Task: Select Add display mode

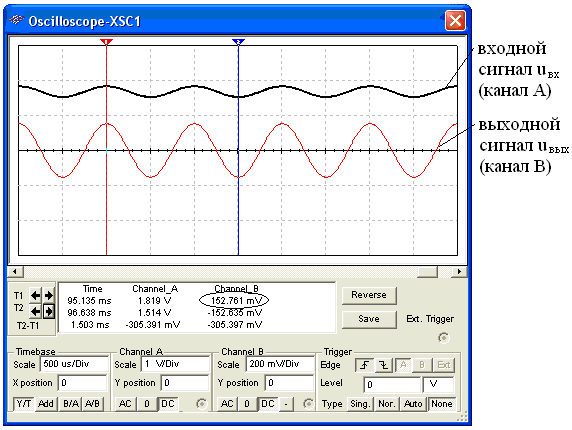Action: tap(46, 404)
